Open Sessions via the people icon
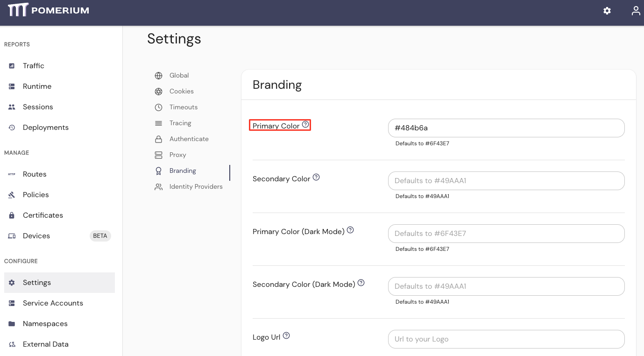Image resolution: width=644 pixels, height=356 pixels. tap(11, 107)
